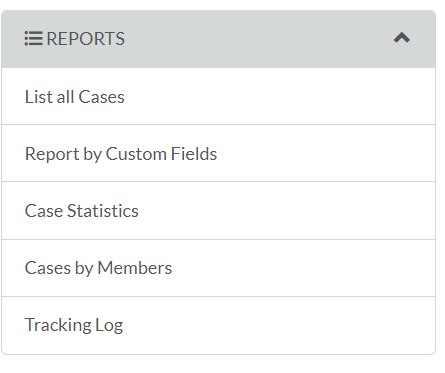The width and height of the screenshot is (445, 373).
Task: Click blank space in Cases by Members row
Action: [303, 268]
